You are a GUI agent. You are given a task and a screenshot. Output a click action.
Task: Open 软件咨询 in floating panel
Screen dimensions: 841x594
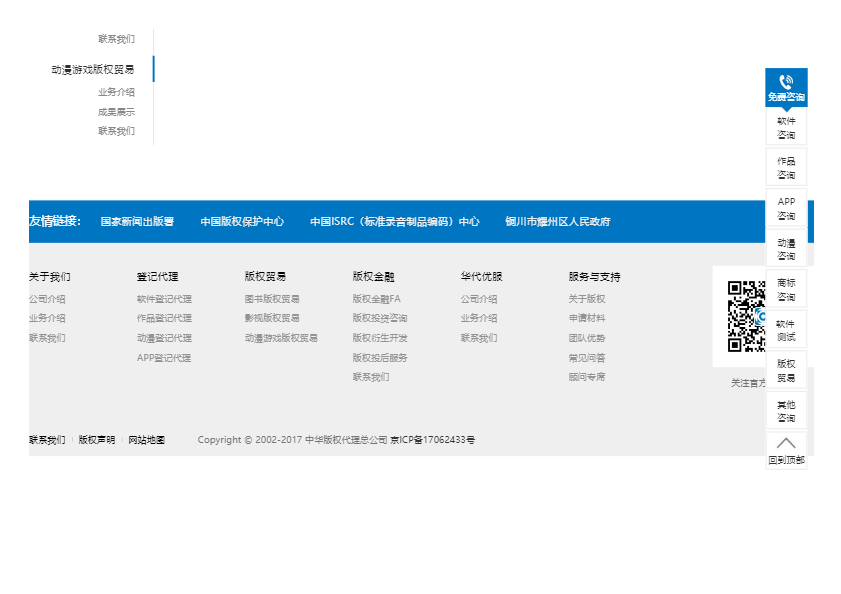click(x=786, y=128)
